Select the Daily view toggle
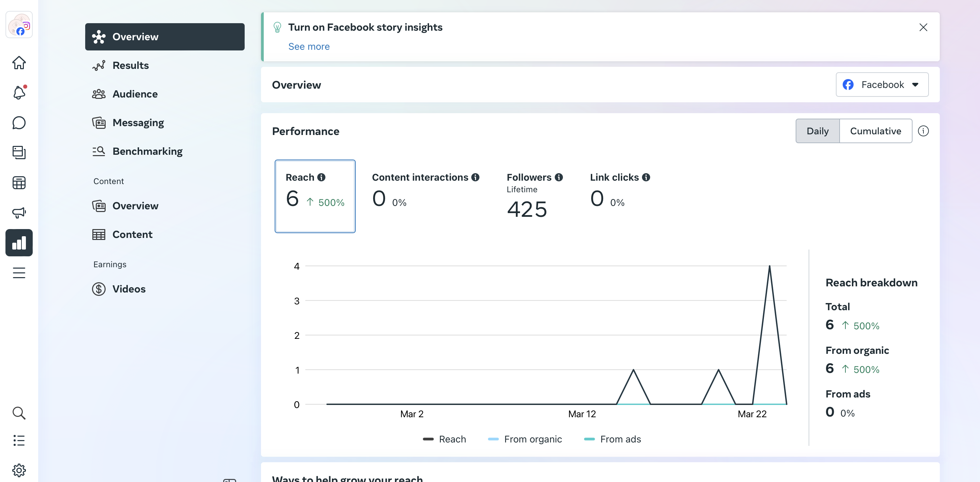 817,131
